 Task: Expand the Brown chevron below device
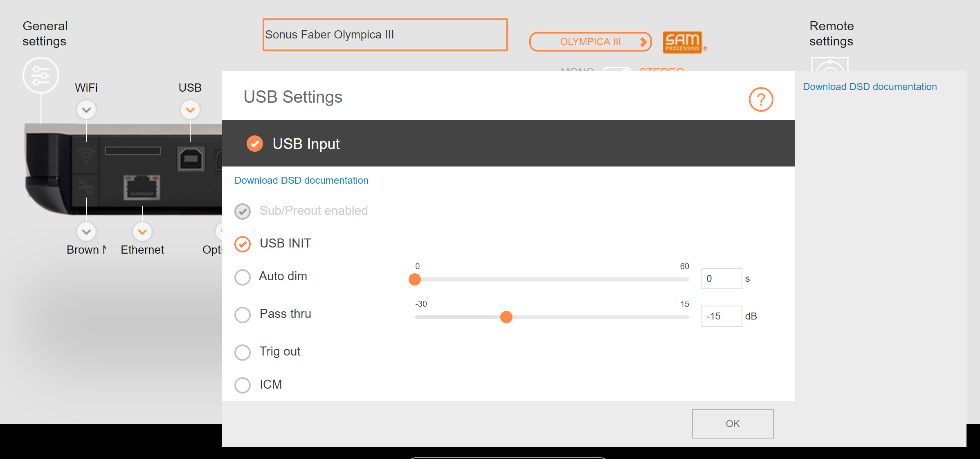coord(86,232)
